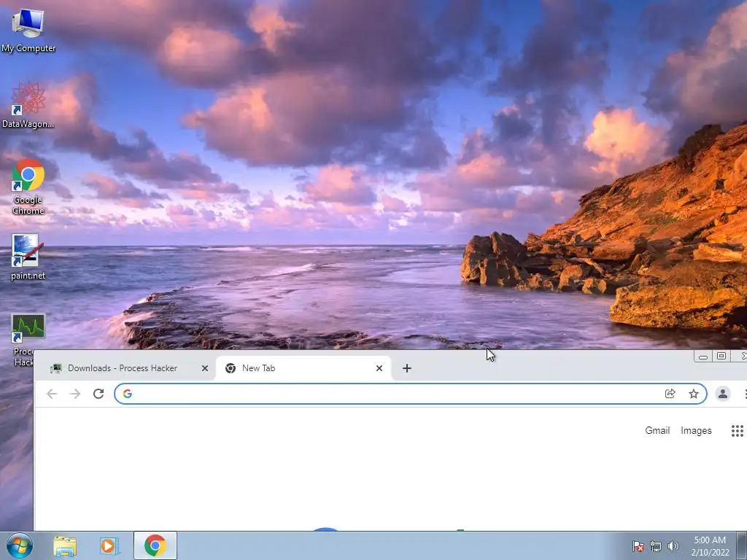Restore down the Chrome window
The image size is (747, 560).
721,356
